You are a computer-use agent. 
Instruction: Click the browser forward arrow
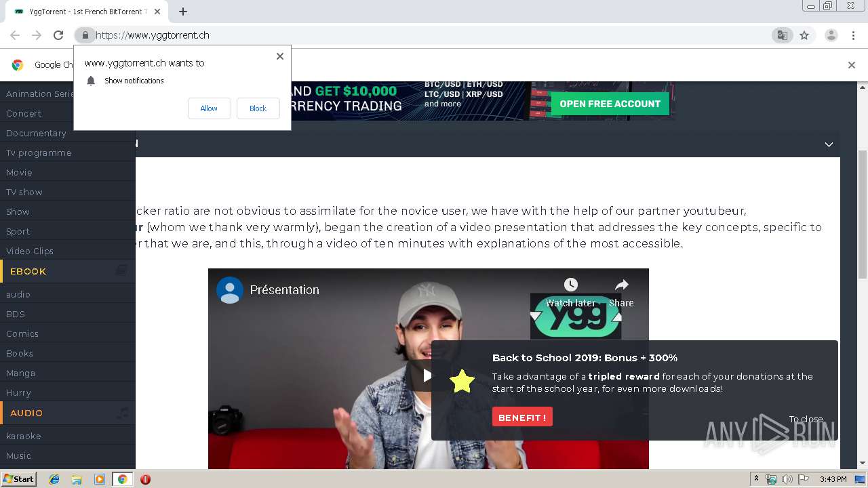tap(37, 35)
